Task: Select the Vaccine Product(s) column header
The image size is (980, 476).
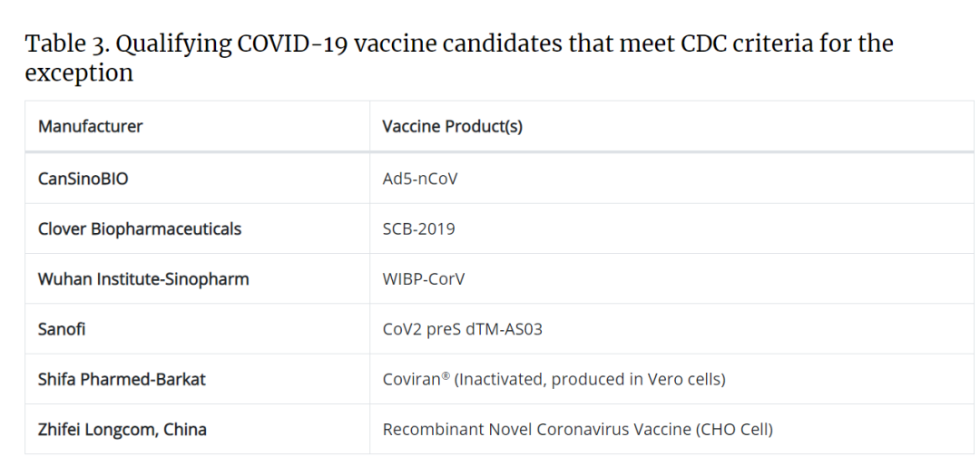Action: click(453, 126)
